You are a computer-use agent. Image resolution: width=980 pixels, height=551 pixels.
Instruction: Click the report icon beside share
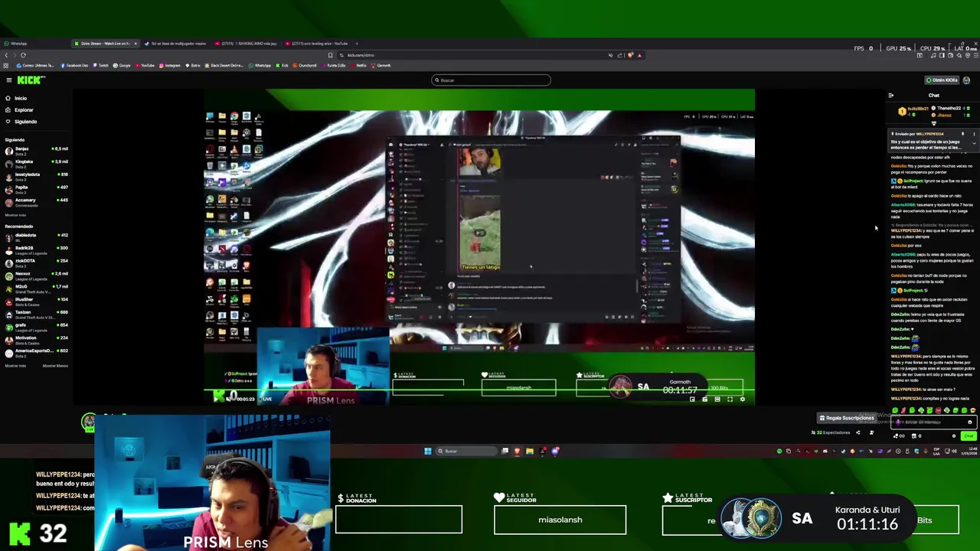pyautogui.click(x=871, y=432)
